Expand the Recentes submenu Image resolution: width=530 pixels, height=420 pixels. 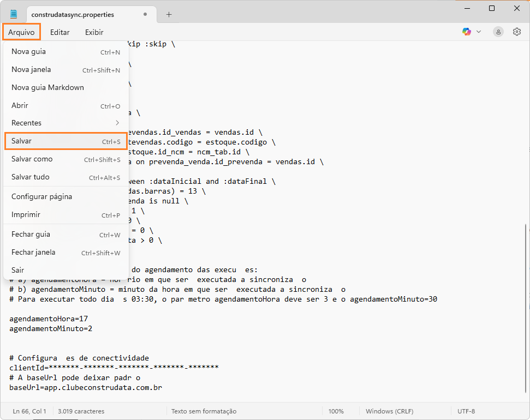[x=66, y=123]
